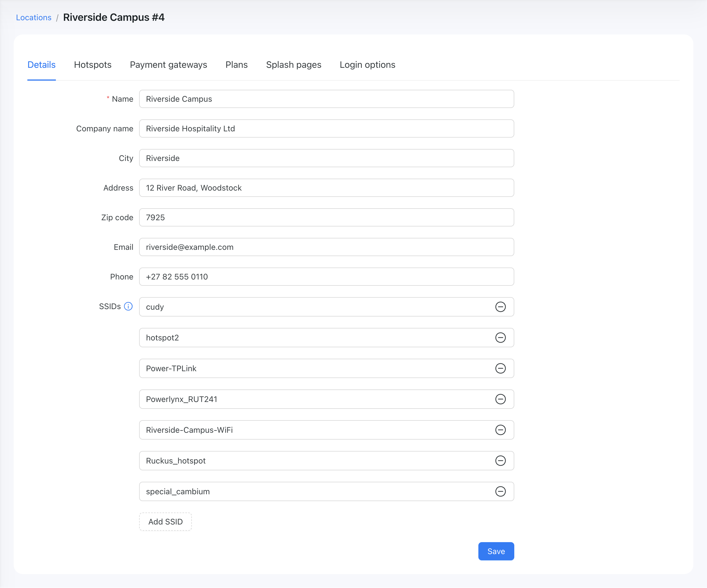Remove the special_cambium SSID entry
Image resolution: width=707 pixels, height=588 pixels.
coord(500,491)
